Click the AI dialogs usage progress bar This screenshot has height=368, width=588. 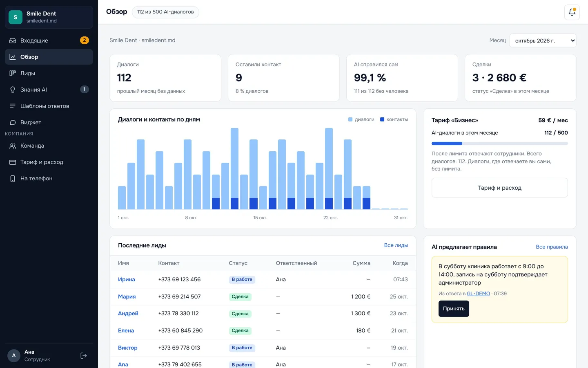click(x=499, y=144)
